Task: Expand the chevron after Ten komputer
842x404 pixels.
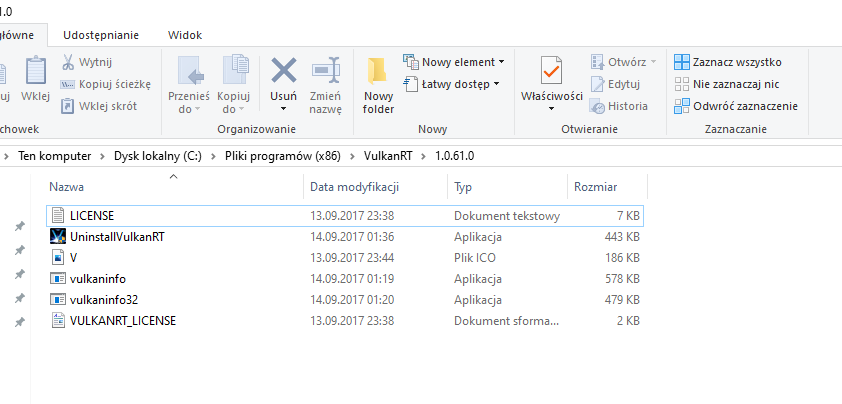Action: pyautogui.click(x=102, y=156)
